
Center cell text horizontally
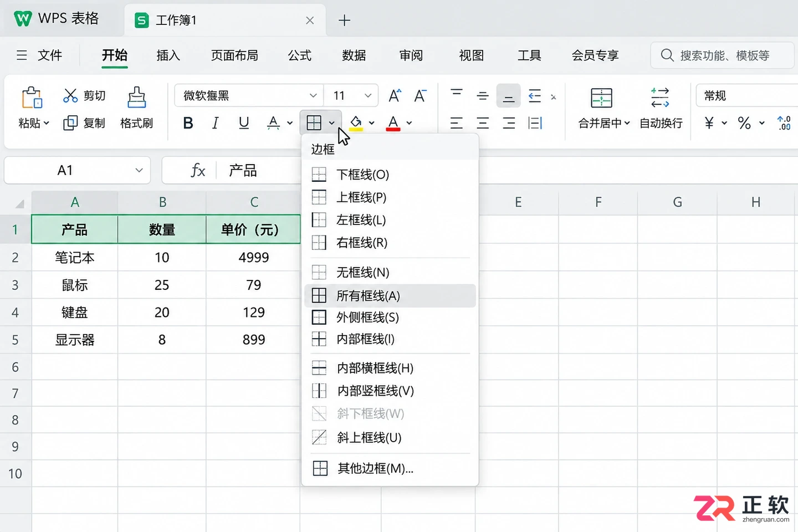pos(483,123)
